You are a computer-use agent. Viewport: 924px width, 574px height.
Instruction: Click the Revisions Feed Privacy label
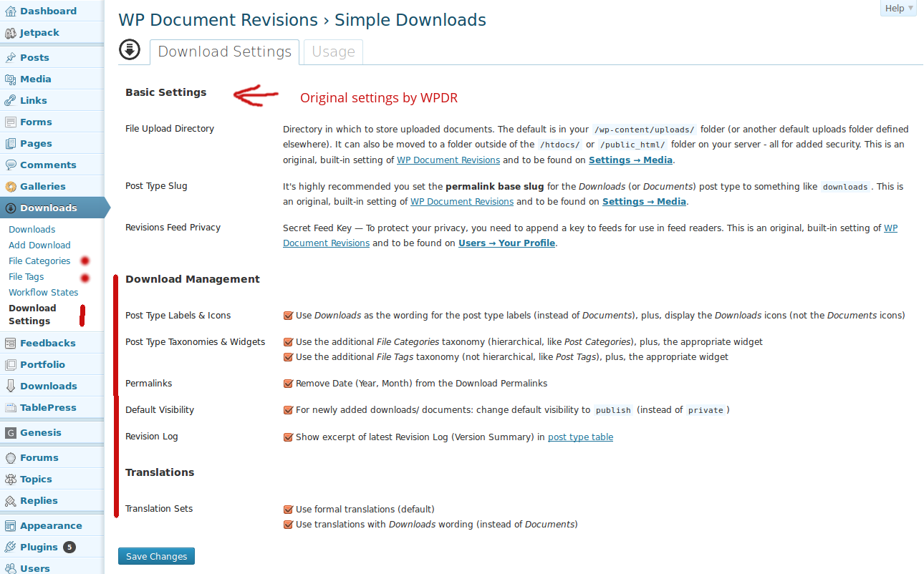173,228
